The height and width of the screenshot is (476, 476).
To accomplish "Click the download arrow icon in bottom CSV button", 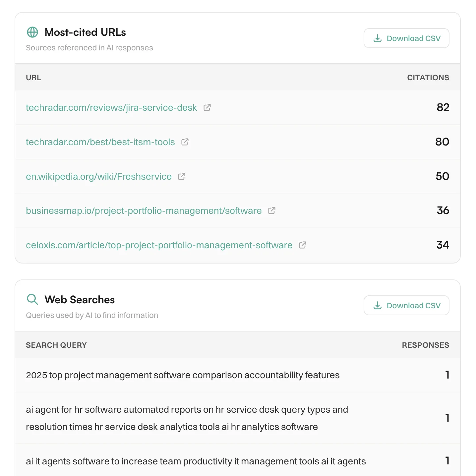I will (377, 305).
